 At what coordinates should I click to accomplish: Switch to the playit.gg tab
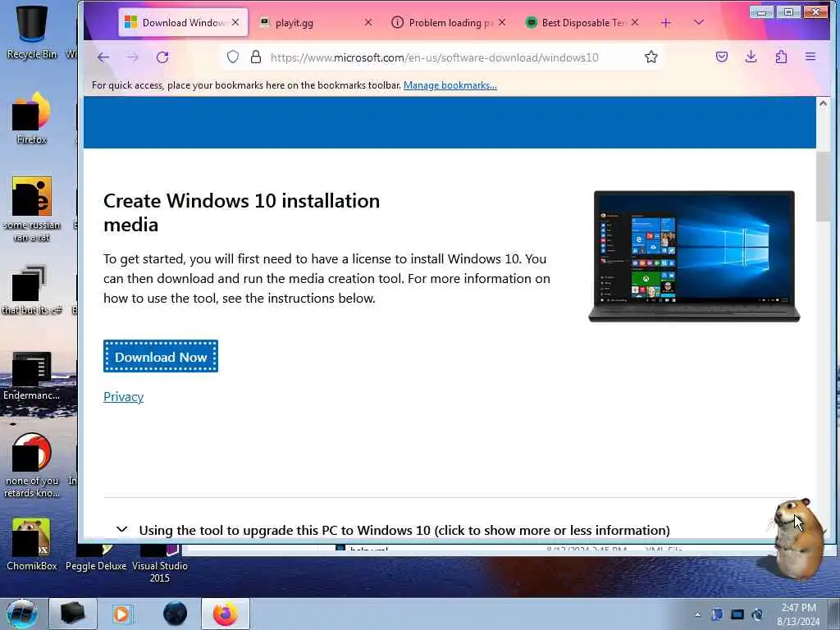click(313, 22)
